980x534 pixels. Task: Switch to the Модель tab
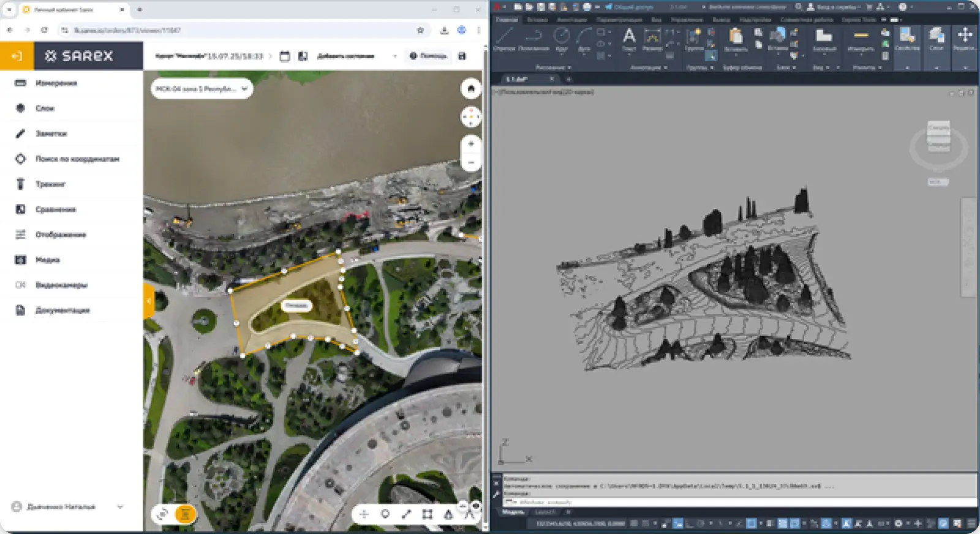pyautogui.click(x=513, y=512)
